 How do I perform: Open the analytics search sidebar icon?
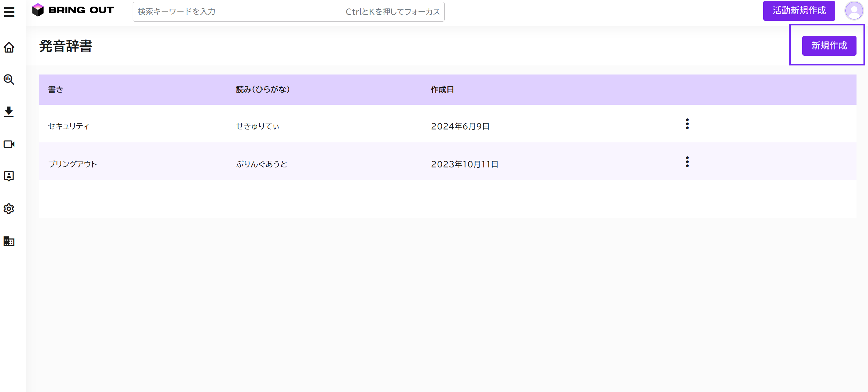[x=9, y=80]
